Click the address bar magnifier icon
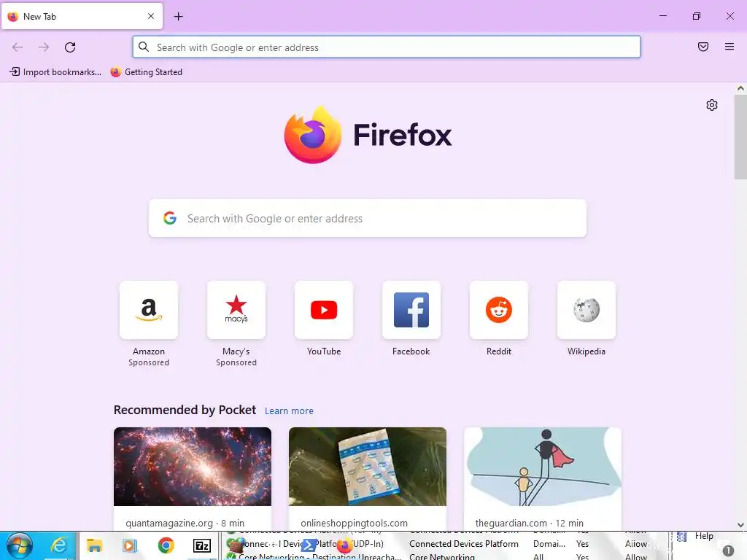This screenshot has width=747, height=560. (x=144, y=47)
